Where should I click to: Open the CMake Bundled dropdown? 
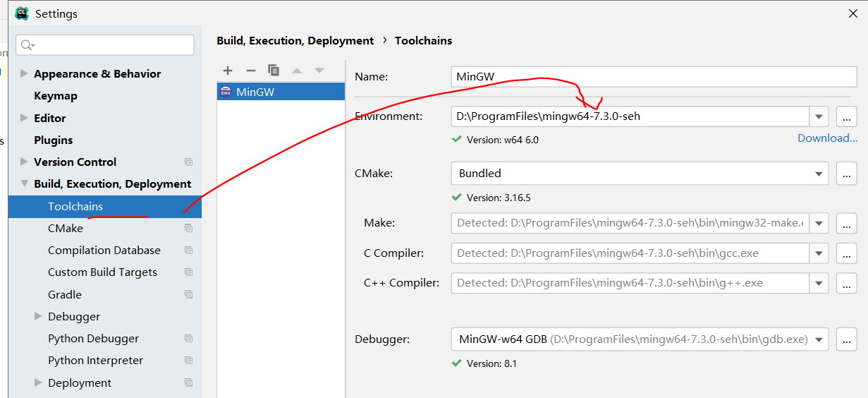point(819,173)
